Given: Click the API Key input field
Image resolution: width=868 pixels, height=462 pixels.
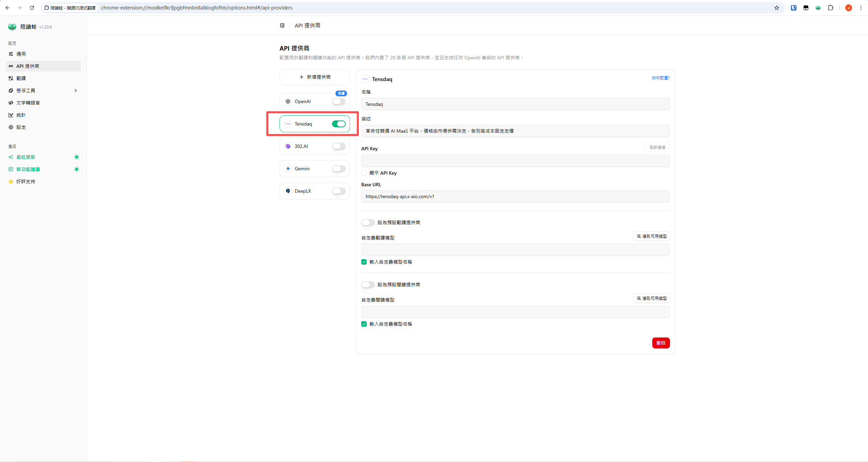Looking at the screenshot, I should (515, 161).
